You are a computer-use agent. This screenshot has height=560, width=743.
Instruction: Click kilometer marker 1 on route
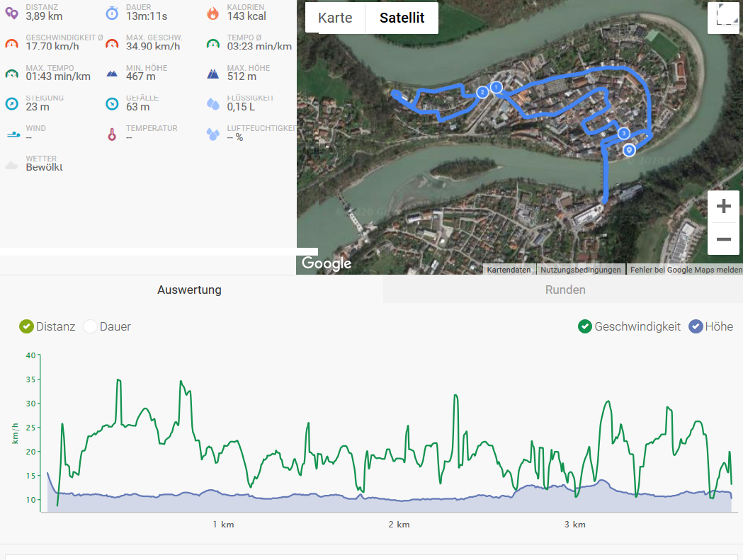tap(496, 87)
